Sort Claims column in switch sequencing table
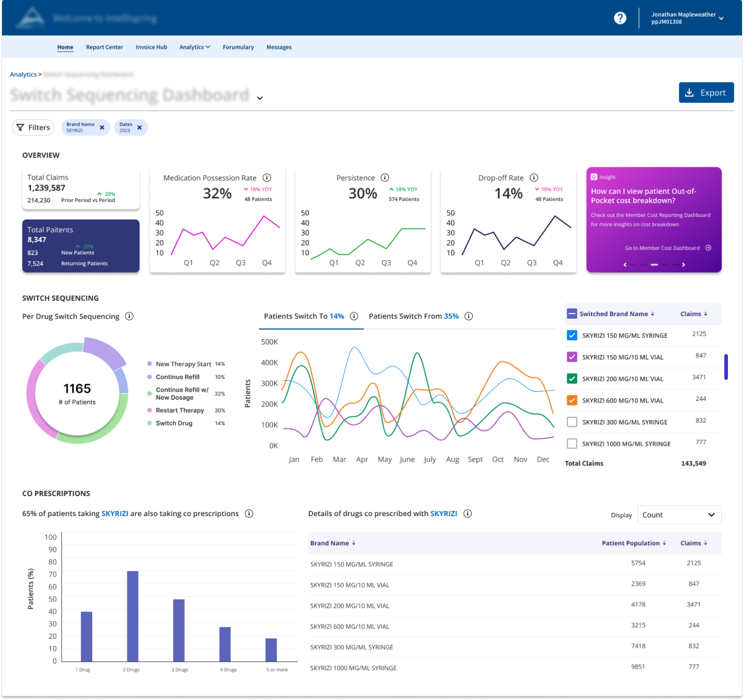The image size is (744, 700). coord(705,314)
